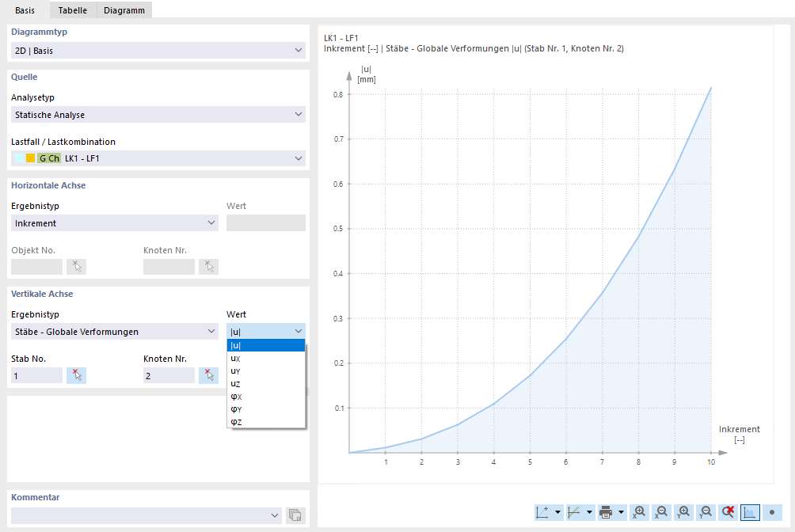Pick Stab No. graphically with cursor icon

coord(76,375)
